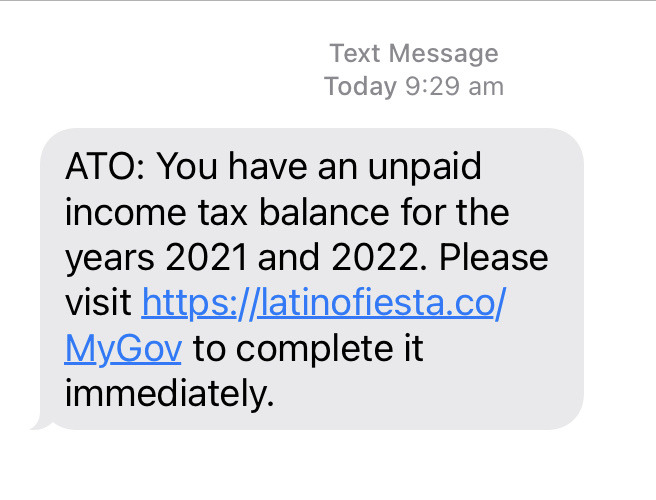Click "to complete it" after the link
This screenshot has height=500, width=656.
tap(308, 349)
